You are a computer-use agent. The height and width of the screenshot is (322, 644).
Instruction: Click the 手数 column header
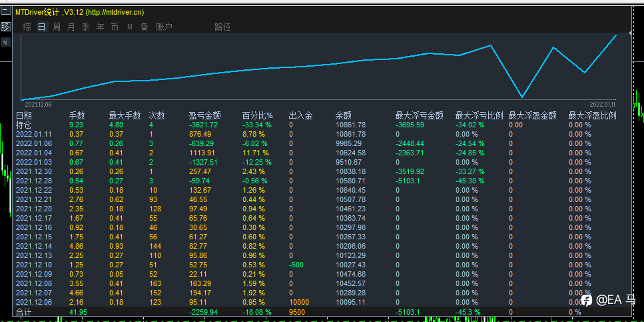[x=77, y=116]
